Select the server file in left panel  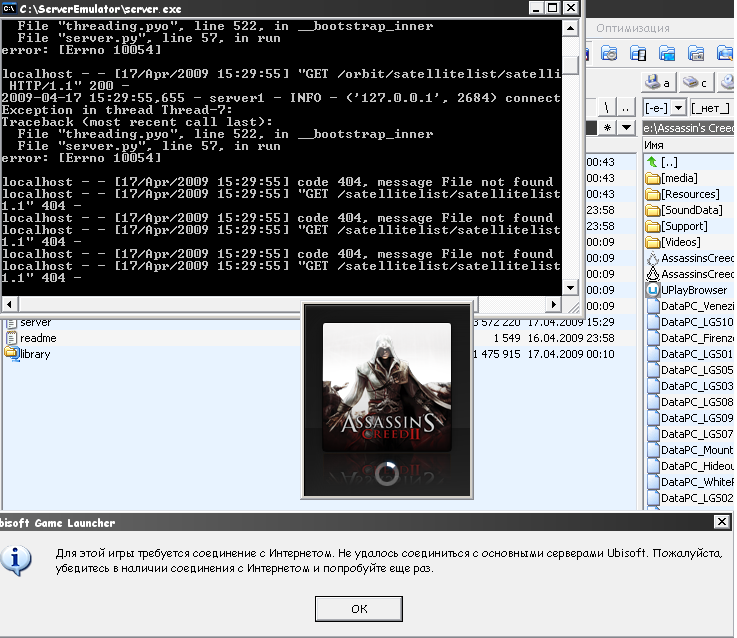click(29, 323)
